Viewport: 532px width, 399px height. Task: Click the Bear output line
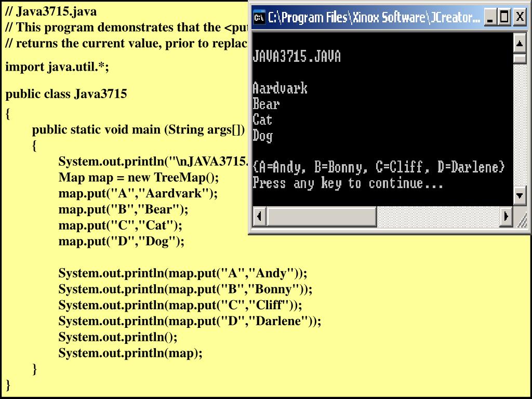266,104
